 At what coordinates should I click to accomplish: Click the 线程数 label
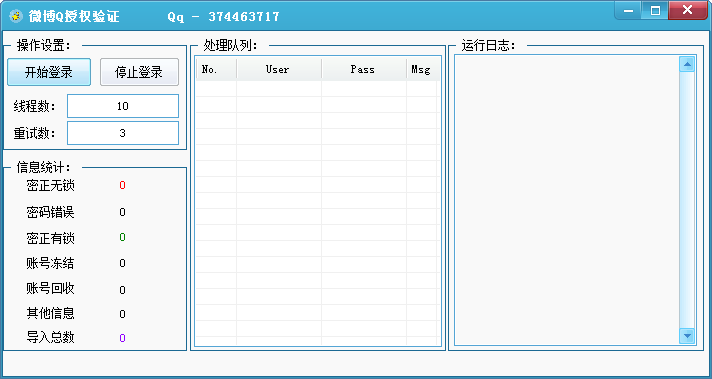[35, 107]
